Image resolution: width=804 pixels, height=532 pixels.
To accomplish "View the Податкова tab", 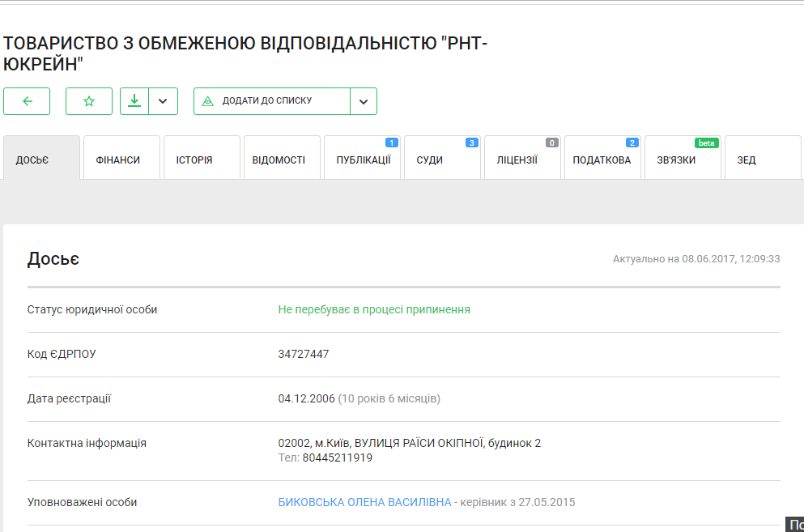I will pyautogui.click(x=602, y=160).
